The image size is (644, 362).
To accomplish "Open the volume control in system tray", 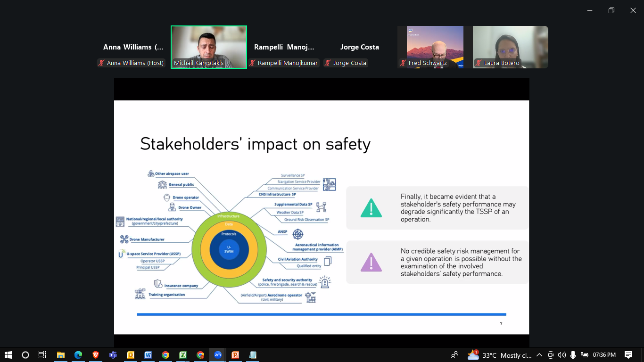I will tap(561, 355).
